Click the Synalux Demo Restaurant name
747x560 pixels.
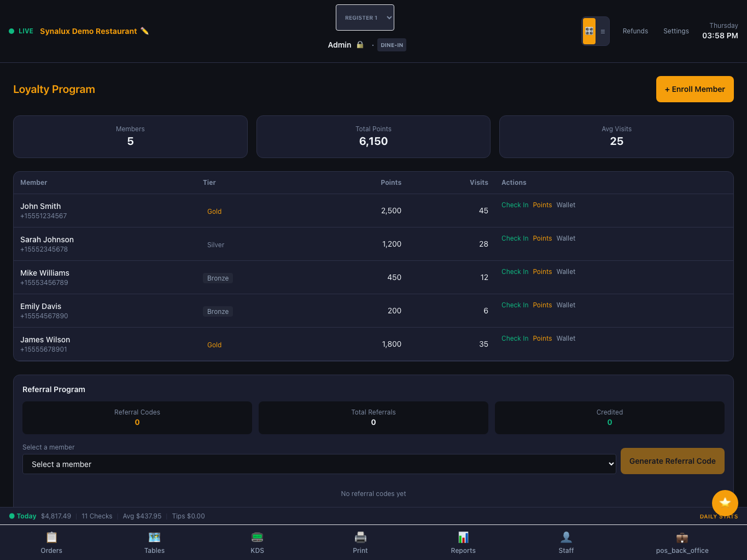[89, 31]
